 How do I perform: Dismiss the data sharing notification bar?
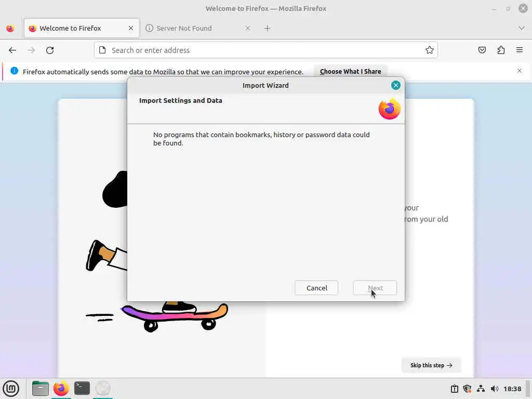[x=520, y=71]
